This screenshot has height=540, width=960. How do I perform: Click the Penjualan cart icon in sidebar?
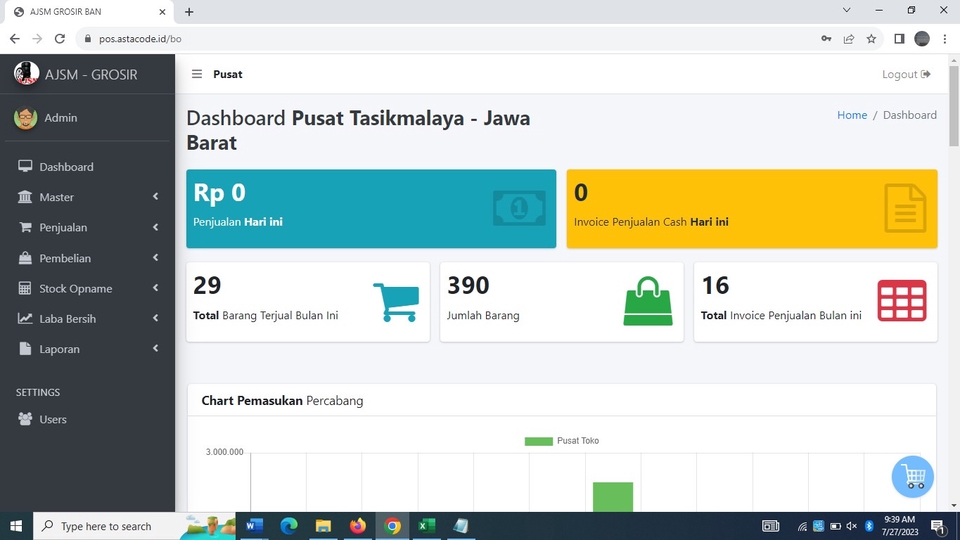25,227
